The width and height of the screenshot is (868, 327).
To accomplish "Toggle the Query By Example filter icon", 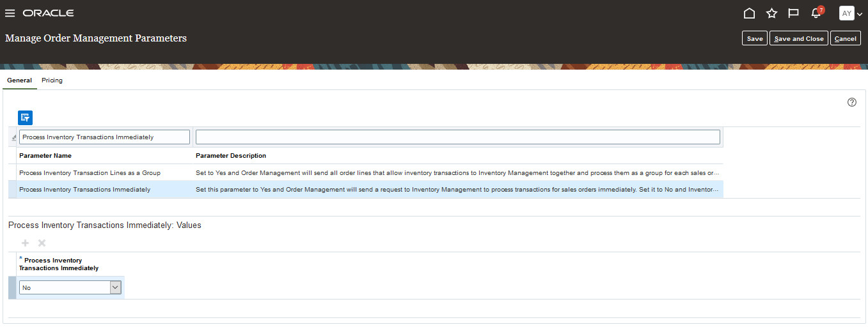I will 25,118.
